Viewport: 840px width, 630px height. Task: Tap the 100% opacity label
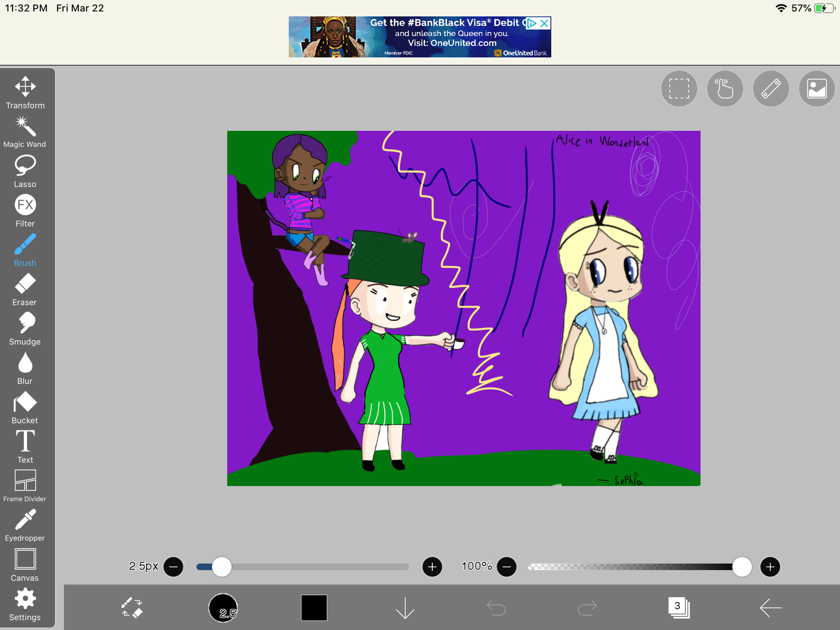click(477, 566)
